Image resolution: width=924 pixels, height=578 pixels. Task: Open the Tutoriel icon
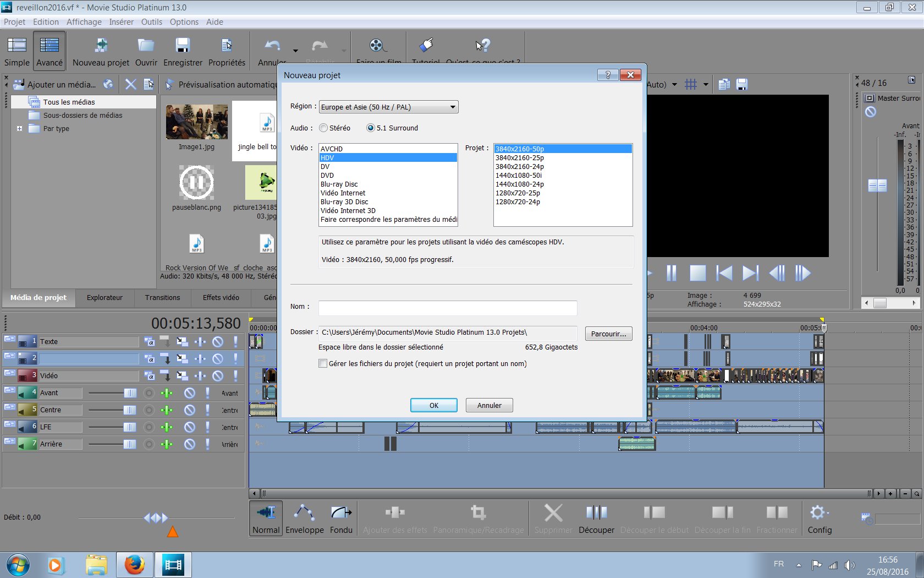[426, 45]
